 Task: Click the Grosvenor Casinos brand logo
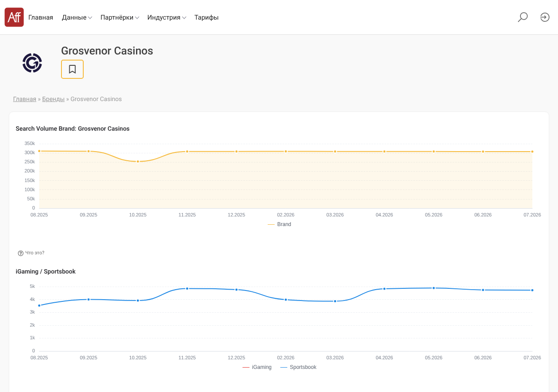[32, 63]
